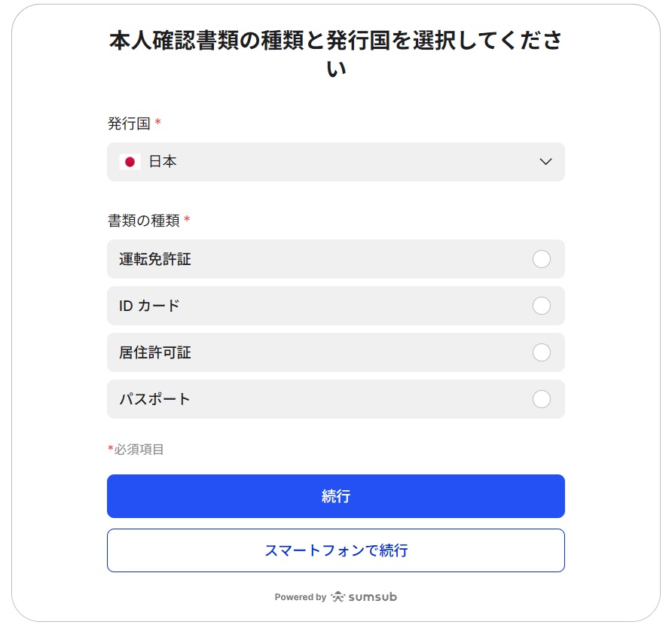The image size is (672, 631).
Task: Click the 書類の種類 section label
Action: pos(144,221)
